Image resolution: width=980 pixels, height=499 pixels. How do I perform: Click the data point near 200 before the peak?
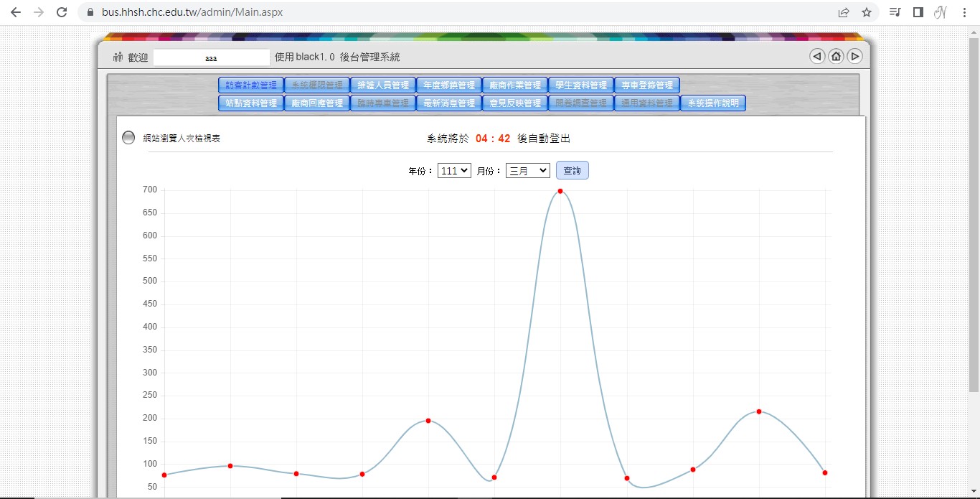point(428,421)
